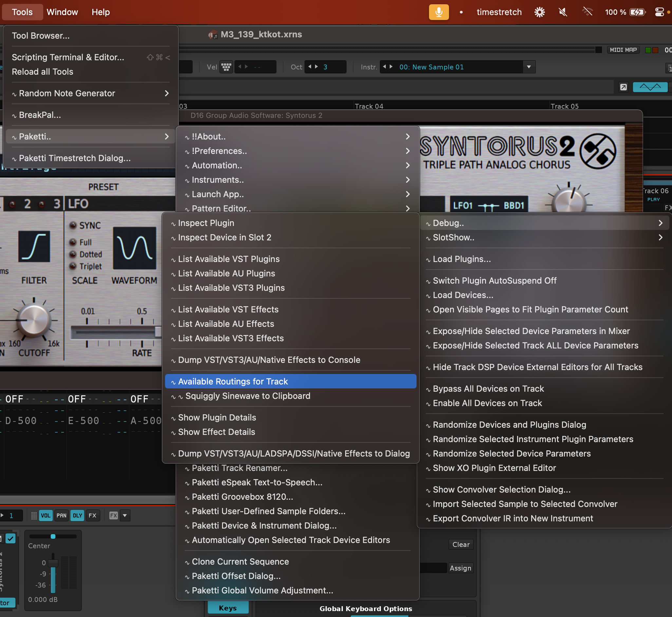Click the Syntorus filter type curve icon
This screenshot has height=617, width=672.
click(34, 246)
